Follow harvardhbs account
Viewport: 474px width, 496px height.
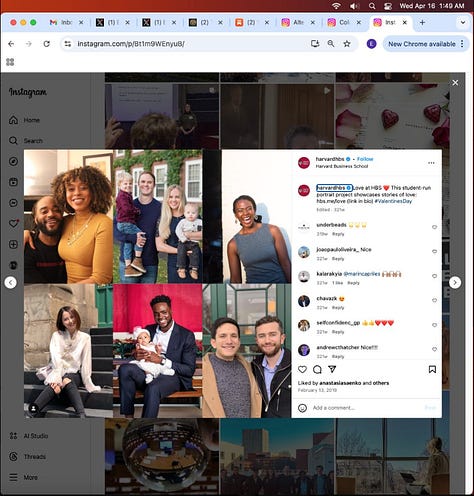coord(365,159)
